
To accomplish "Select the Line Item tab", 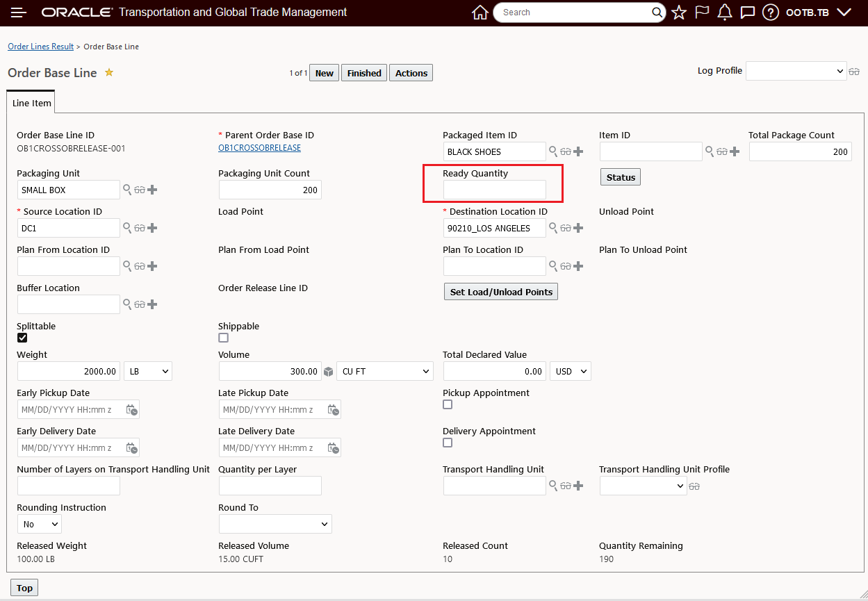I will coord(32,103).
